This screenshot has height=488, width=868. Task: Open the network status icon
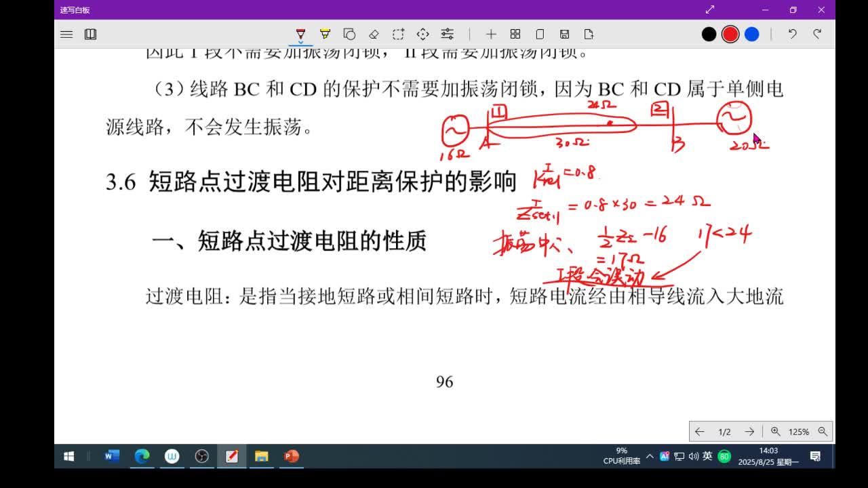coord(679,456)
